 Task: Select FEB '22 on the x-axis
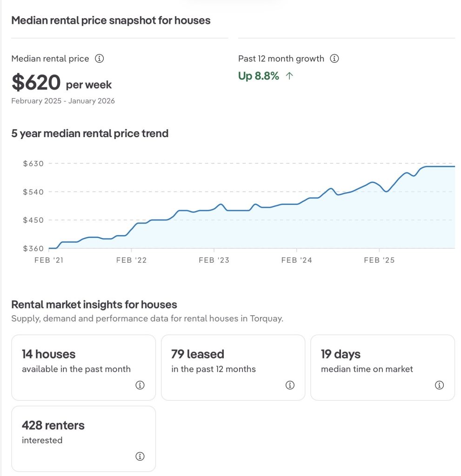[131, 260]
